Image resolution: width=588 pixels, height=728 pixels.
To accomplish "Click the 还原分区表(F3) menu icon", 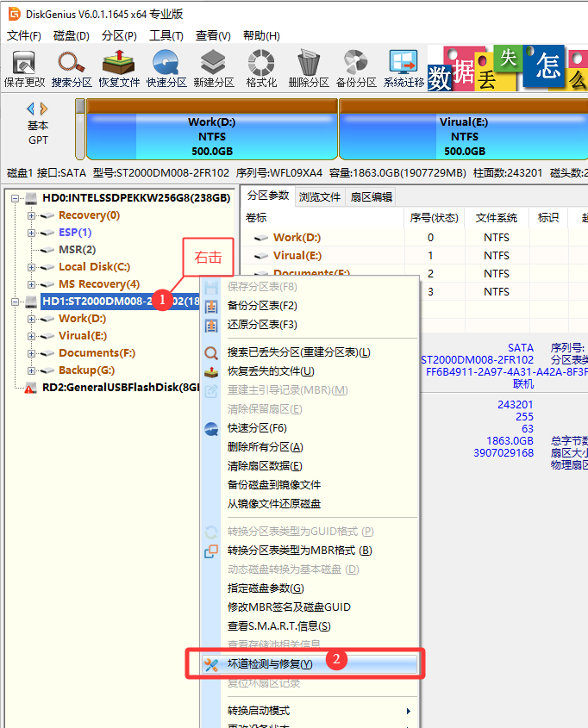I will coord(211,325).
